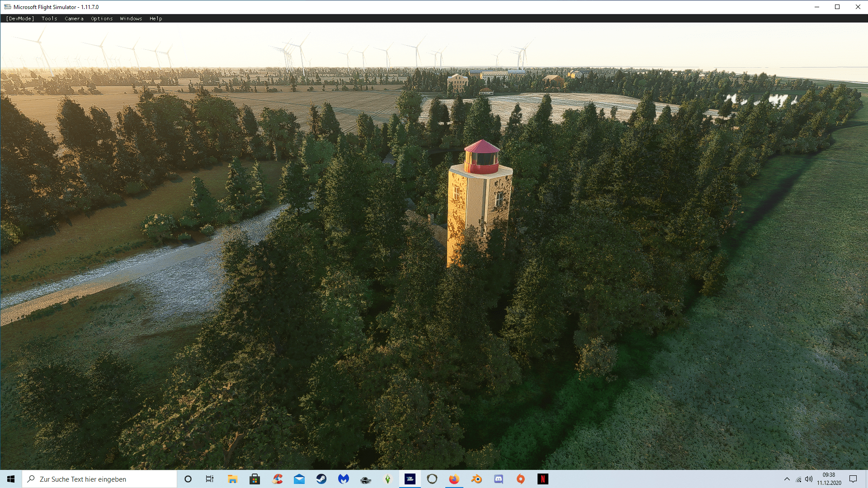Viewport: 868px width, 488px height.
Task: Open the Windows menu
Action: click(x=131, y=19)
